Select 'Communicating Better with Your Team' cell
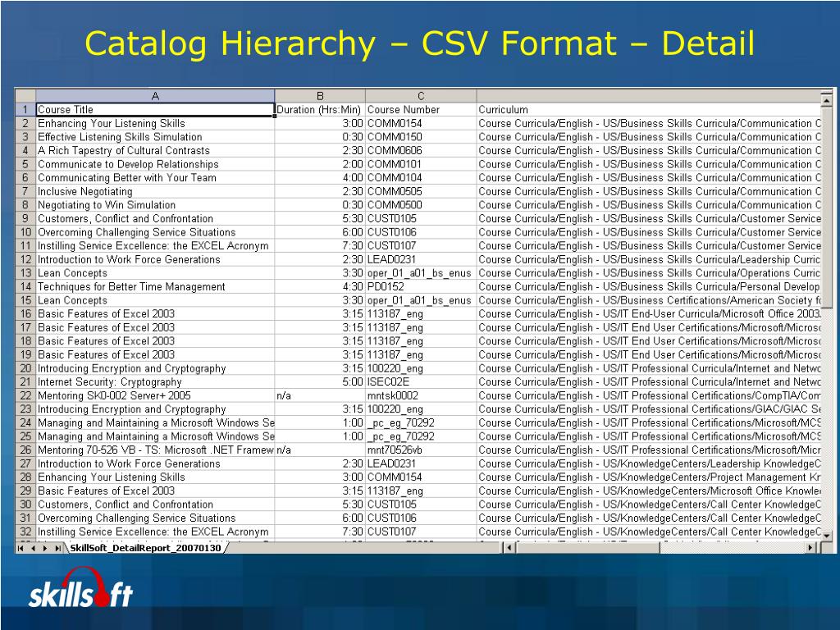840x630 pixels. (155, 178)
